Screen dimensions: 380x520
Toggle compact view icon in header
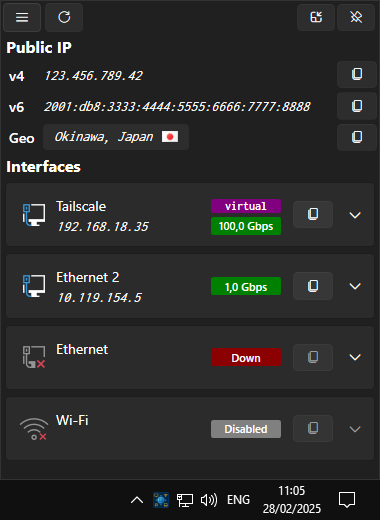click(x=316, y=17)
